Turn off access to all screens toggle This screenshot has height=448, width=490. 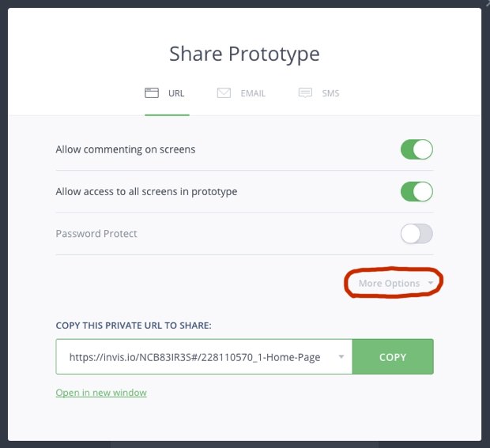(x=416, y=191)
